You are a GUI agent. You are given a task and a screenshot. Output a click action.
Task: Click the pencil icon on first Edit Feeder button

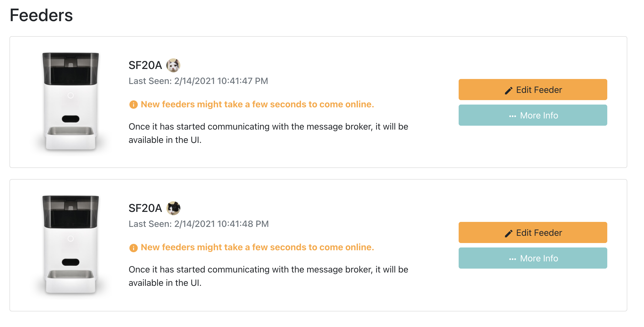pos(509,90)
